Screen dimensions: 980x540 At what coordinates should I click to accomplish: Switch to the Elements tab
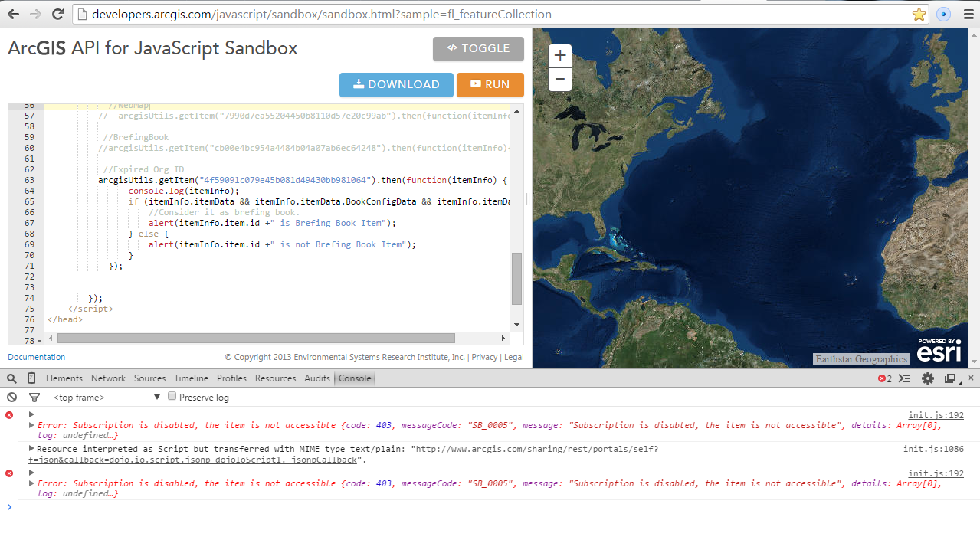point(64,378)
